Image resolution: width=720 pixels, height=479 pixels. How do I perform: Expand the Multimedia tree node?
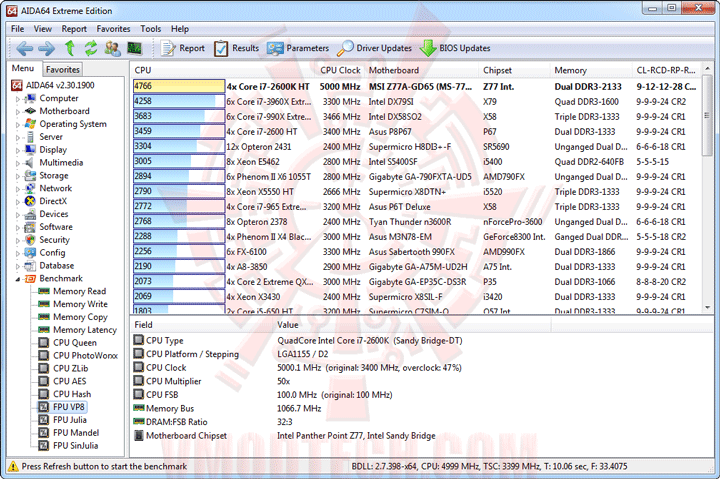pos(18,163)
